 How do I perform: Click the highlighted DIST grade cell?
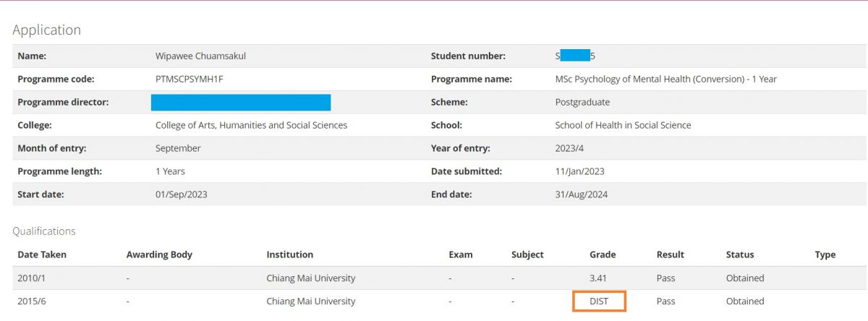[599, 301]
